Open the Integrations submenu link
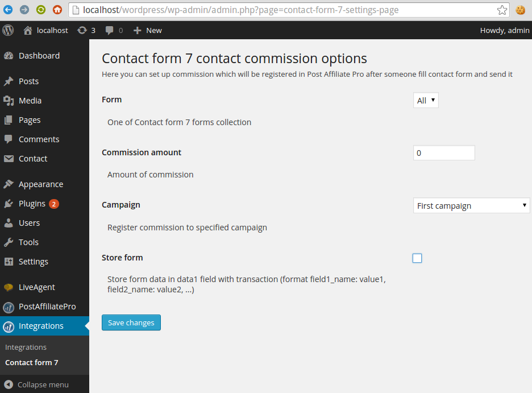This screenshot has height=393, width=532. pos(26,347)
